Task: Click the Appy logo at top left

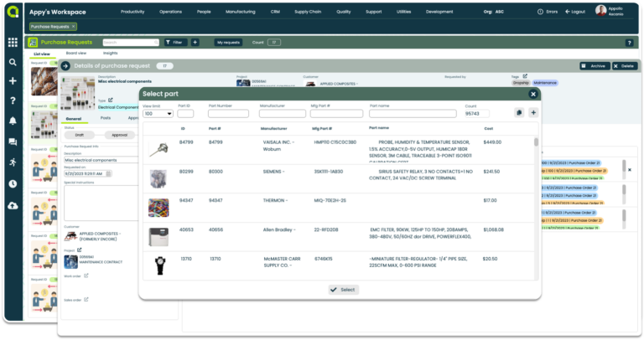Action: [13, 12]
